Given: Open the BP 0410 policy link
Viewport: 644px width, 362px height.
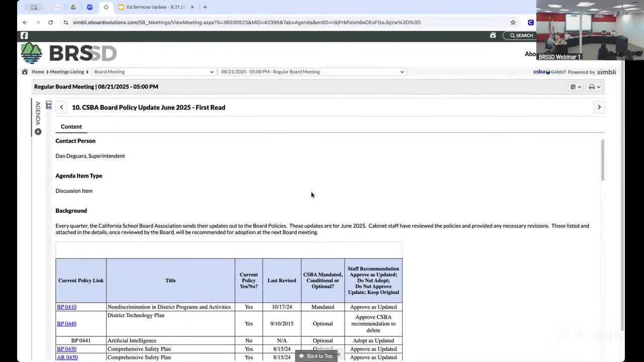Looking at the screenshot, I should 66,307.
